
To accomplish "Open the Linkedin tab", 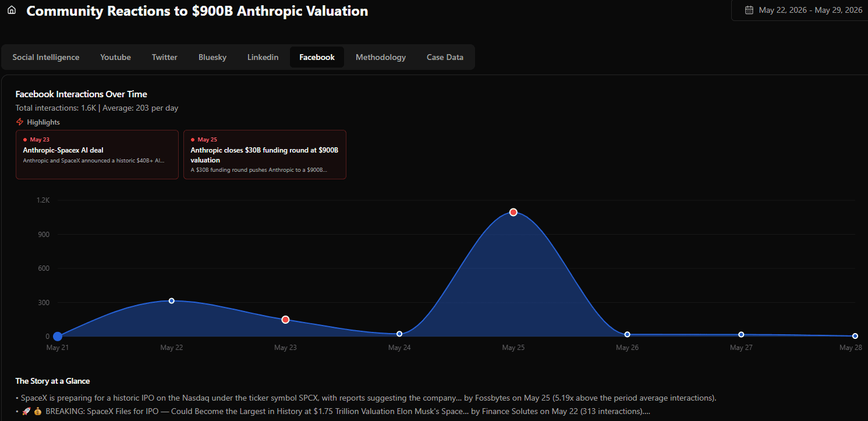I will 263,57.
